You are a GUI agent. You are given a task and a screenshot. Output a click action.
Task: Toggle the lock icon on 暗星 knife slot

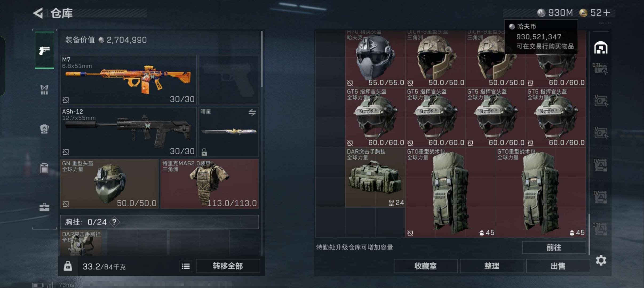coord(204,152)
